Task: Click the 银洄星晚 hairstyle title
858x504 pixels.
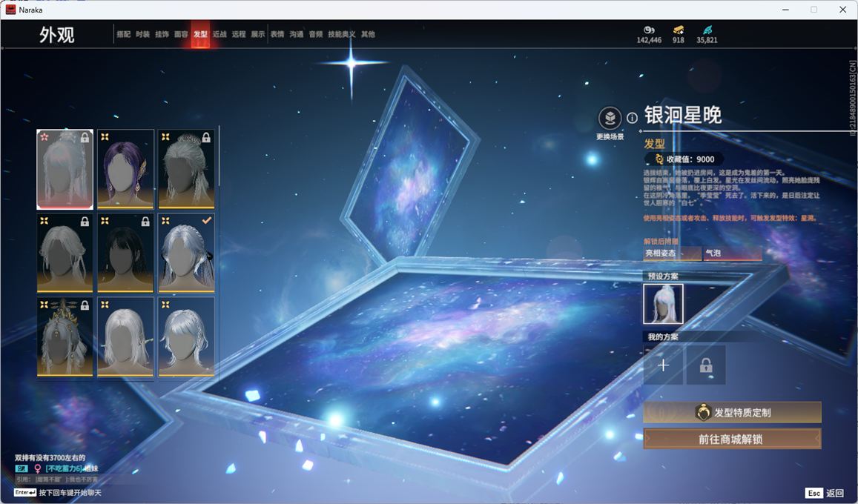Action: 683,116
